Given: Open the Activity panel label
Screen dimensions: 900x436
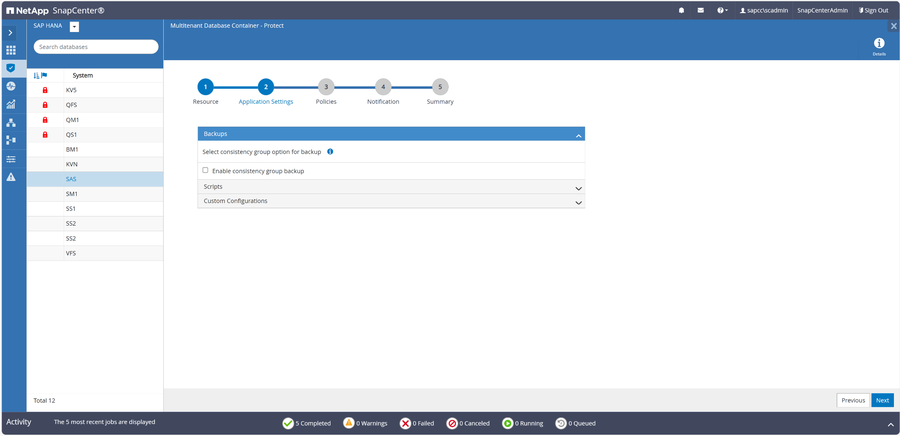Looking at the screenshot, I should point(19,422).
